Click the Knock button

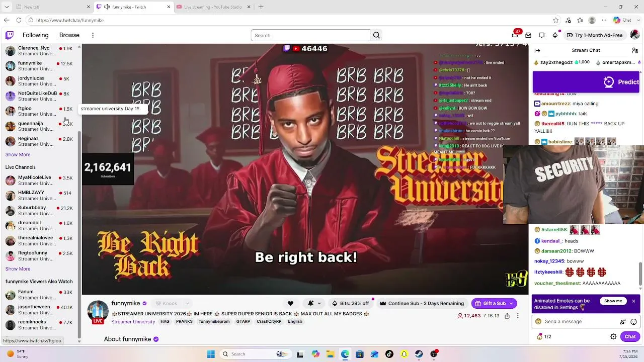pos(167,303)
